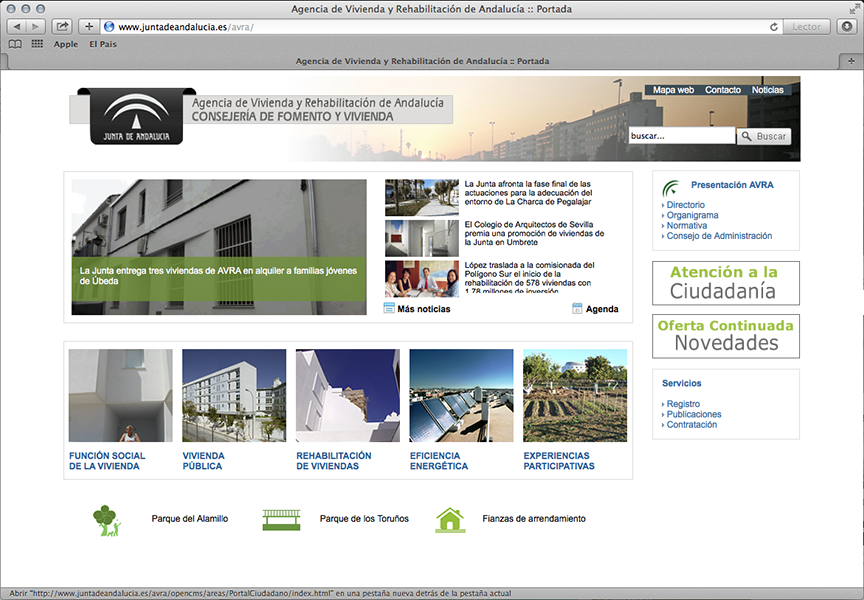Screen dimensions: 864x600
Task: Click the Fianzas de arrendamiento house icon
Action: coord(450,520)
